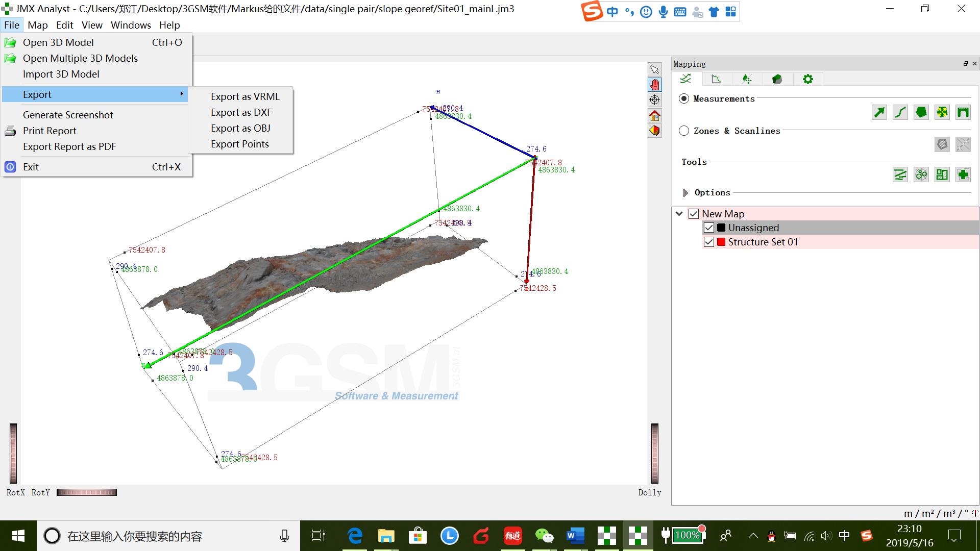
Task: Collapse the New Map tree node
Action: [679, 214]
